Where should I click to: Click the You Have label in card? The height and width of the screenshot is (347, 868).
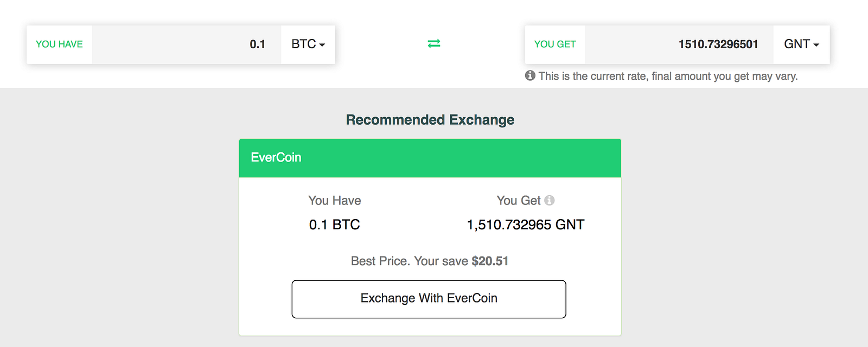(334, 201)
